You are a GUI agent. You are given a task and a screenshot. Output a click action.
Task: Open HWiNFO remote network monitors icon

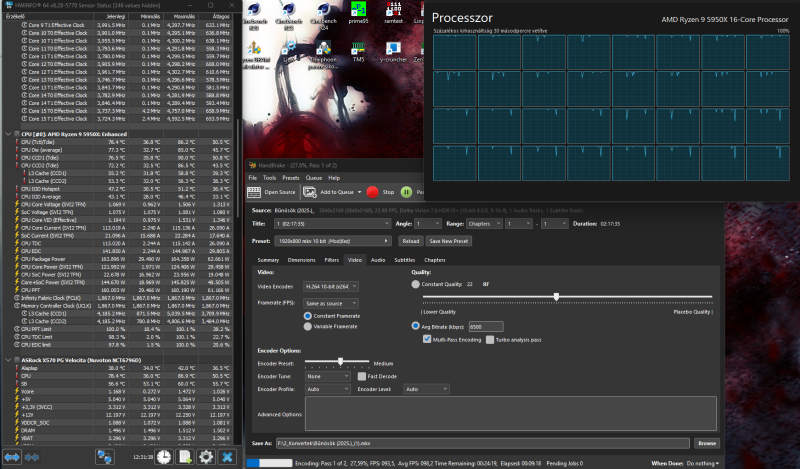pos(105,457)
